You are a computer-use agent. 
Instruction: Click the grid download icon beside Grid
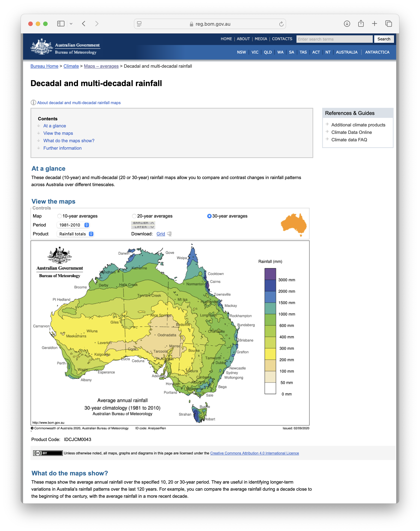coord(169,234)
